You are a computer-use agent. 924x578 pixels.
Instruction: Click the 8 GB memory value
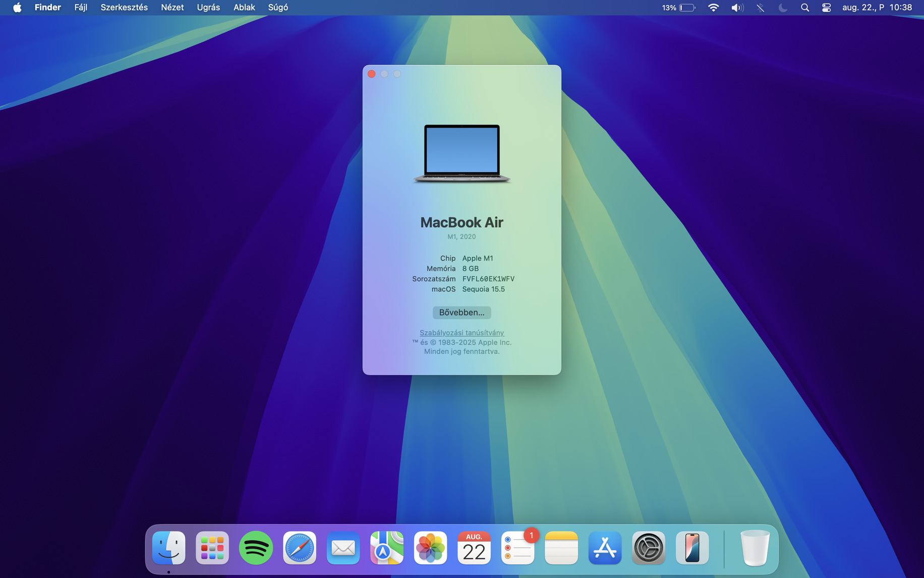pos(470,269)
